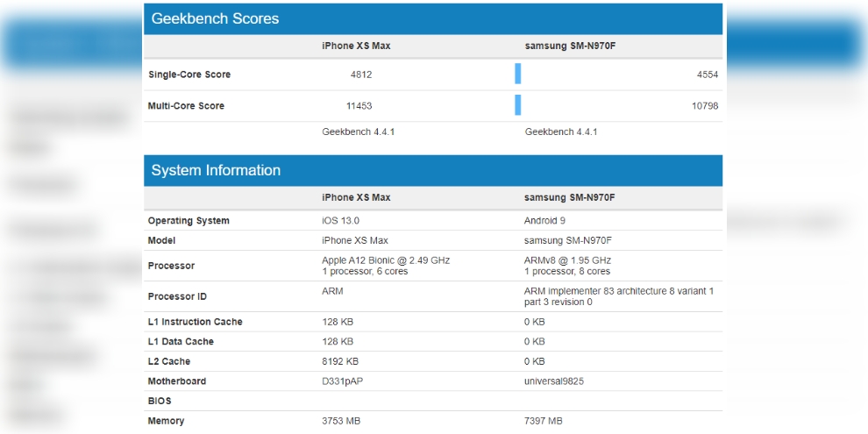Image resolution: width=868 pixels, height=434 pixels.
Task: Select the iPhone multi-core value 11453
Action: pyautogui.click(x=359, y=106)
